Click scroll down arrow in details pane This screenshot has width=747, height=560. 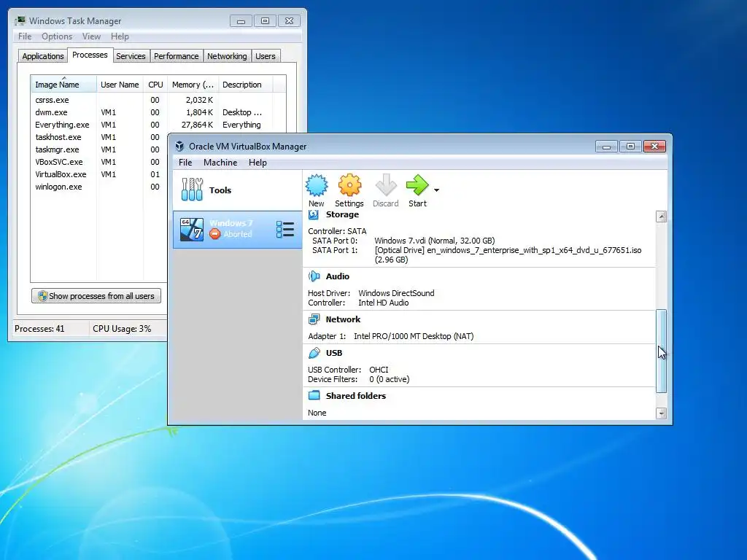[x=661, y=413]
